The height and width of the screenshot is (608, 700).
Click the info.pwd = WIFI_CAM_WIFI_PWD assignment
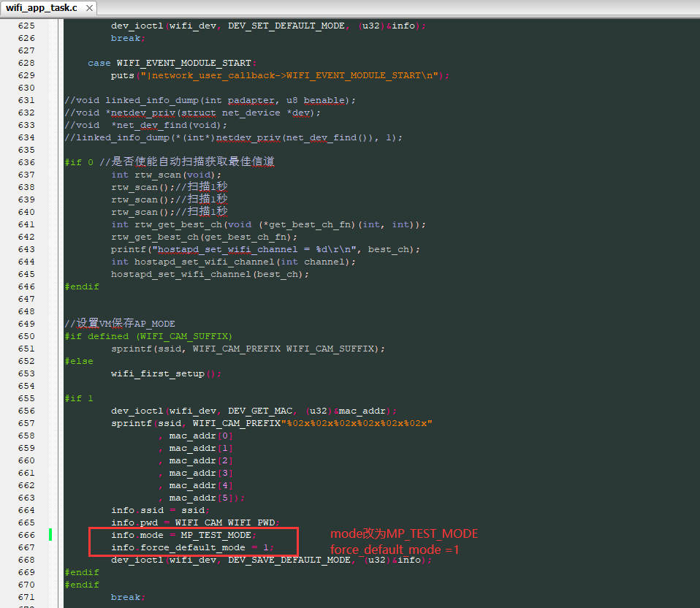point(196,523)
